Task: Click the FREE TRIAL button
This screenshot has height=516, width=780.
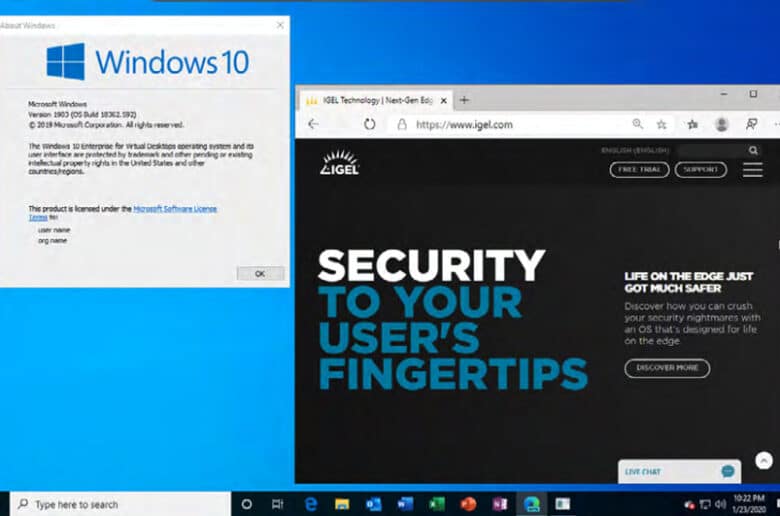Action: [x=639, y=170]
